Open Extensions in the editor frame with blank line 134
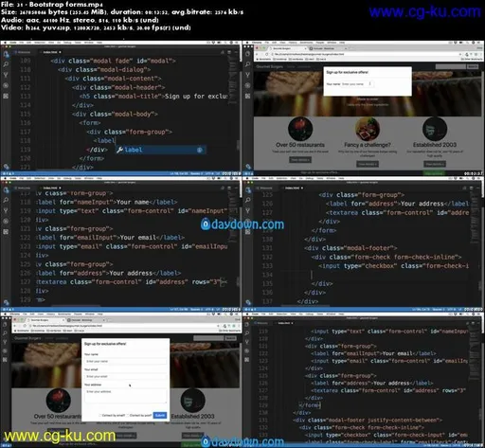485x448 pixels. [x=248, y=231]
